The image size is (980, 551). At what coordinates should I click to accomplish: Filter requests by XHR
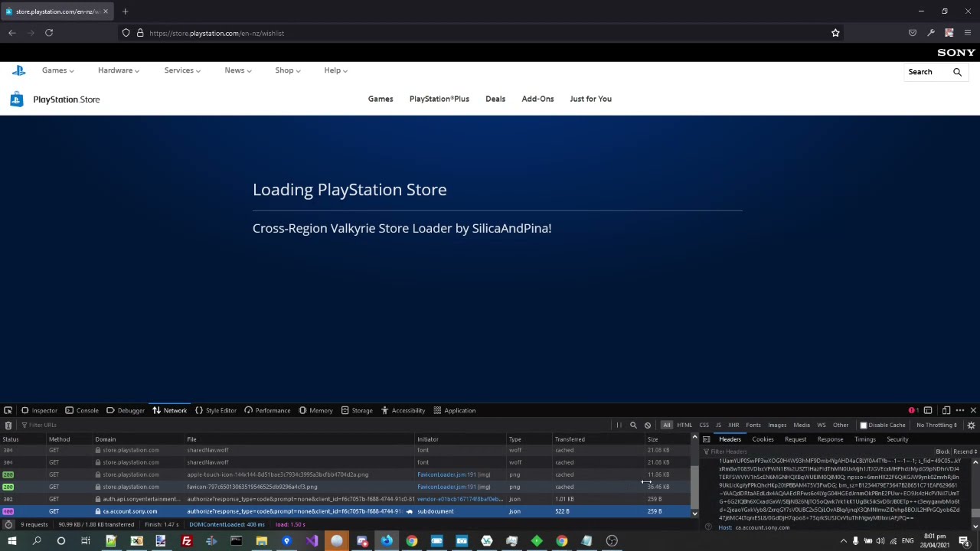click(x=733, y=425)
